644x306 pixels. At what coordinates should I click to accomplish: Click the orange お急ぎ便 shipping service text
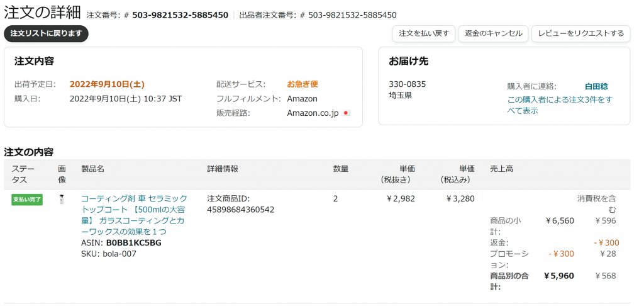[x=303, y=84]
